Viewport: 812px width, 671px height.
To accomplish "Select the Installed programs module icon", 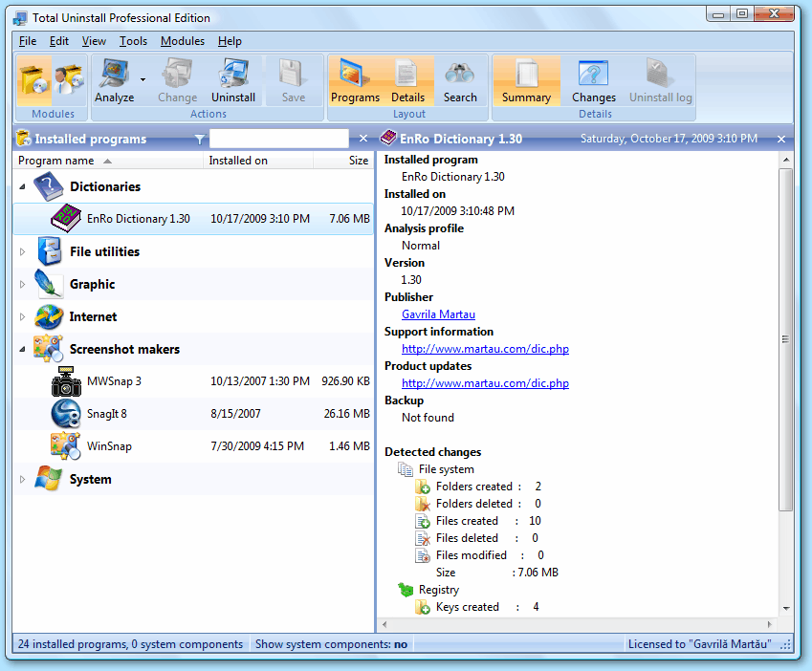I will pyautogui.click(x=34, y=80).
